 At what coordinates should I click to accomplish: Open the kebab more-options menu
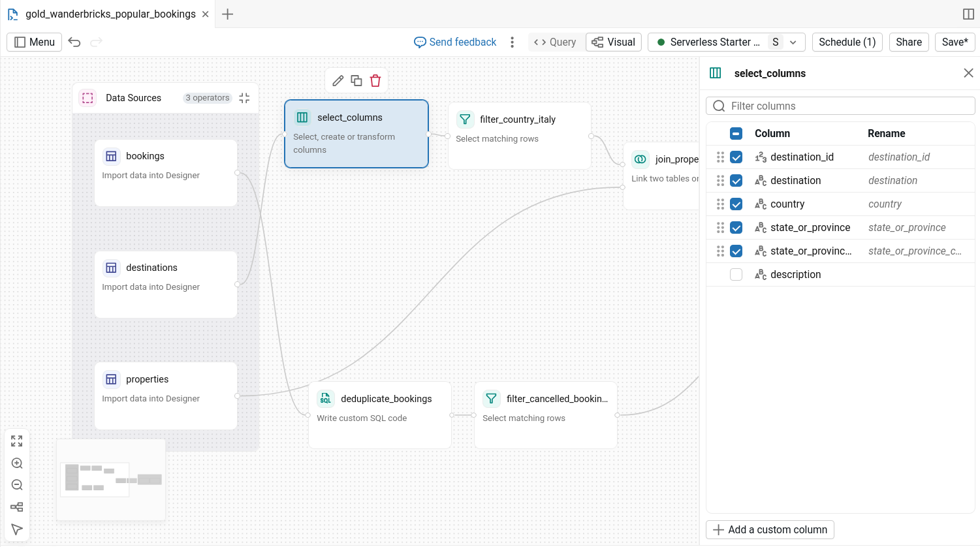coord(512,42)
